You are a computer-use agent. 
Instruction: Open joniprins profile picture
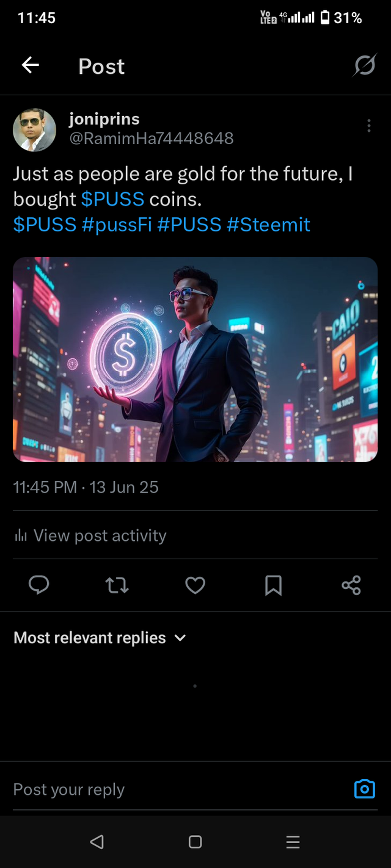pos(34,130)
